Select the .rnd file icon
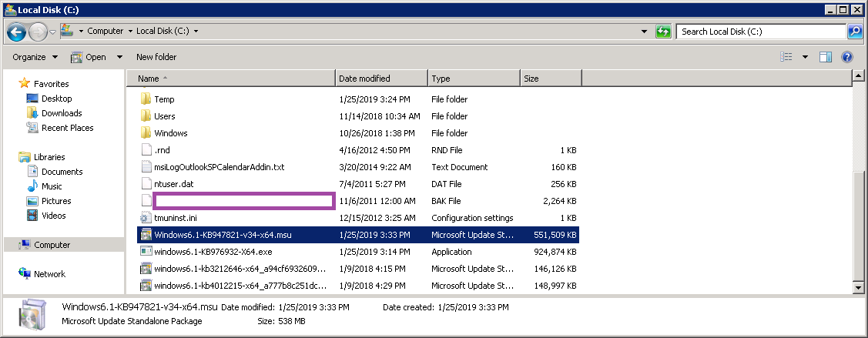The width and height of the screenshot is (868, 338). (146, 150)
